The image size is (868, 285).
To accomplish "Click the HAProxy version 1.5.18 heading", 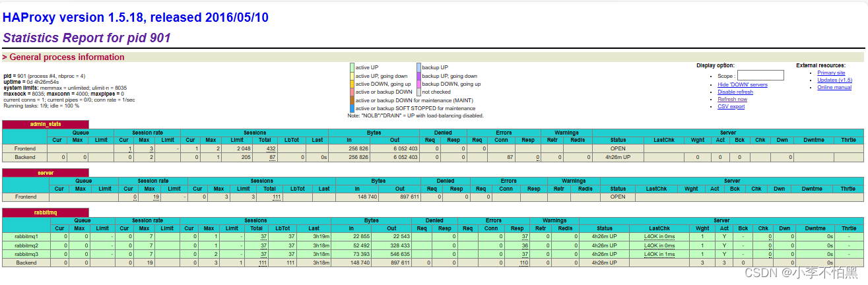I will click(x=135, y=17).
